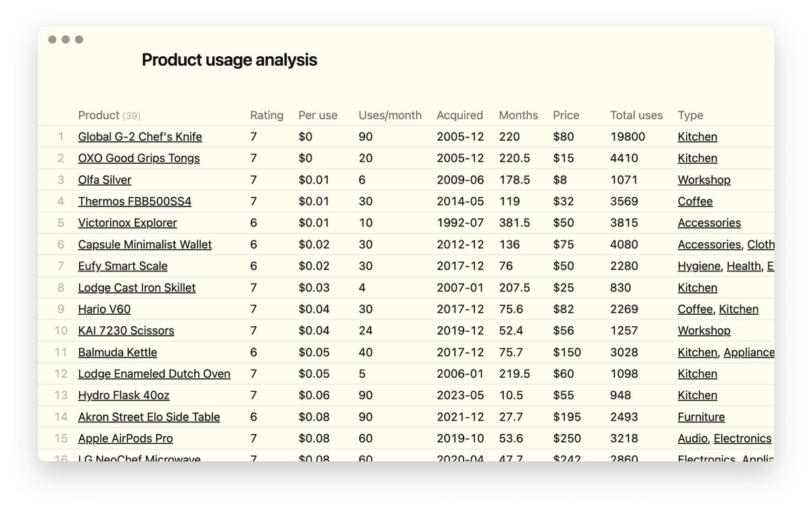Open the Kitchen type in Chef's Knife row
Viewport: 812px width, 511px height.
coord(698,137)
